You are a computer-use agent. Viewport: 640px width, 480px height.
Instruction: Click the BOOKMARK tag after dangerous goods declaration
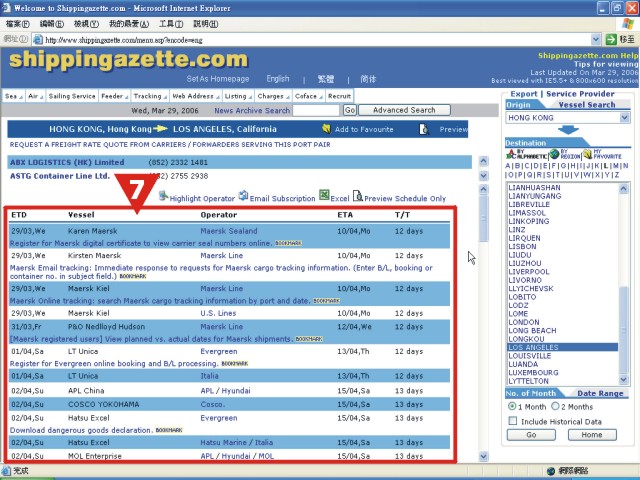tap(169, 430)
